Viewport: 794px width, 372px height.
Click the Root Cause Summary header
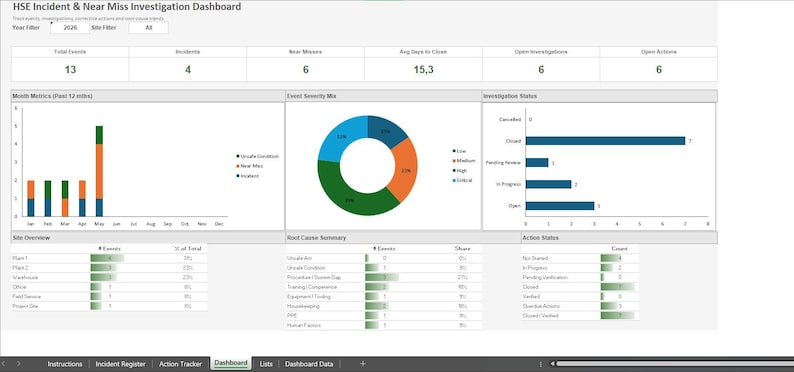coord(403,237)
